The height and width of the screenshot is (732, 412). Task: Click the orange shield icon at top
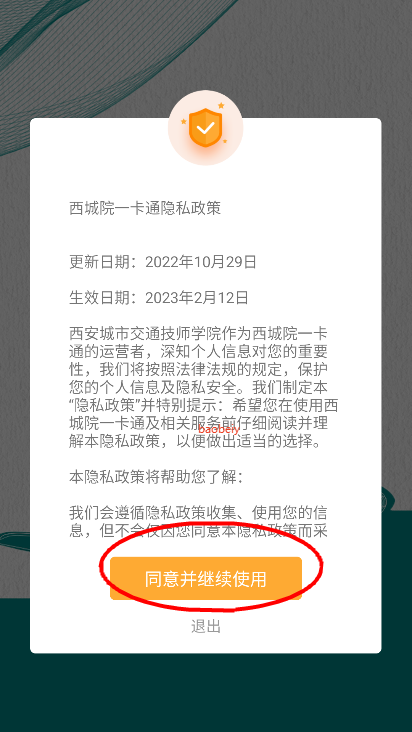[x=205, y=127]
